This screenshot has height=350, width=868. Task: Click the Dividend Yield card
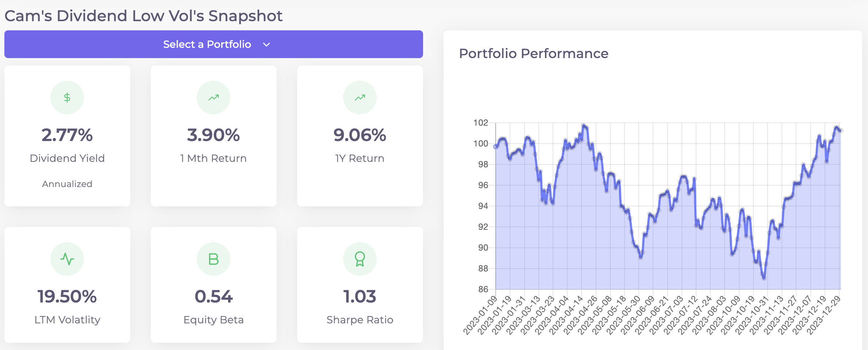tap(67, 136)
